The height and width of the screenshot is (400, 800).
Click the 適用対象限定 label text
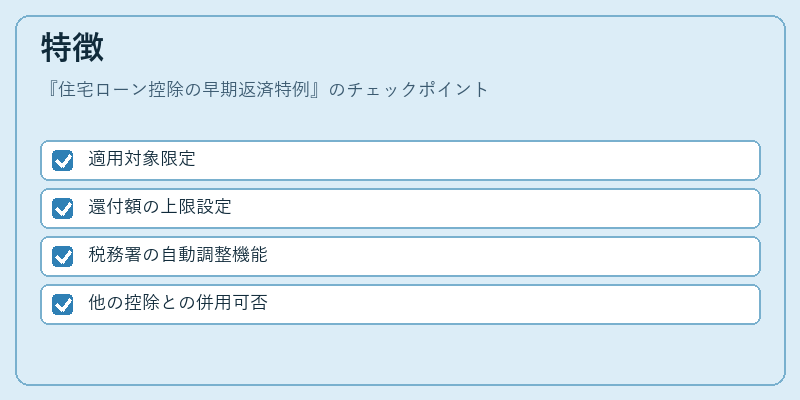[142, 159]
